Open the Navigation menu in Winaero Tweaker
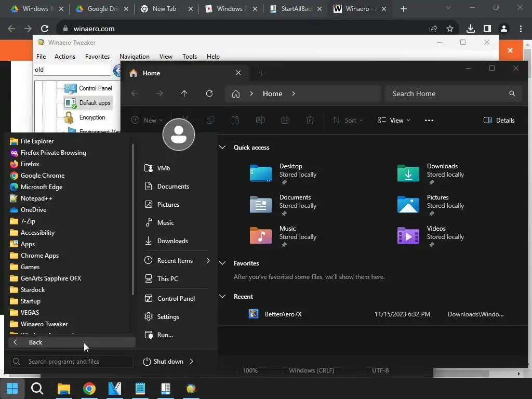The width and height of the screenshot is (532, 399). pos(135,56)
